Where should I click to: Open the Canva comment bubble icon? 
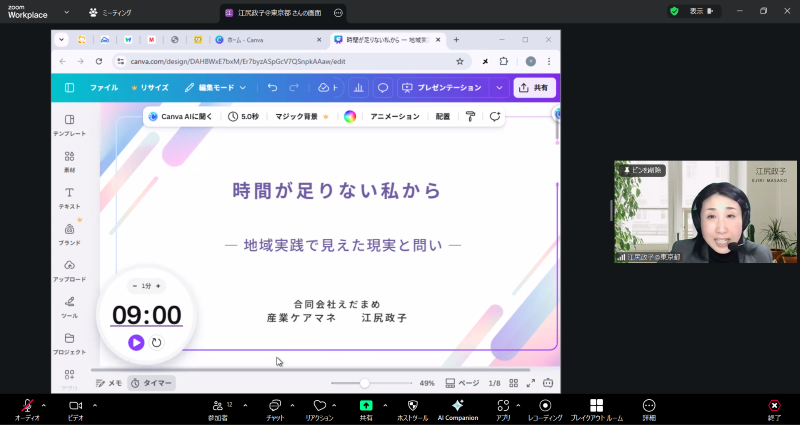click(x=382, y=88)
